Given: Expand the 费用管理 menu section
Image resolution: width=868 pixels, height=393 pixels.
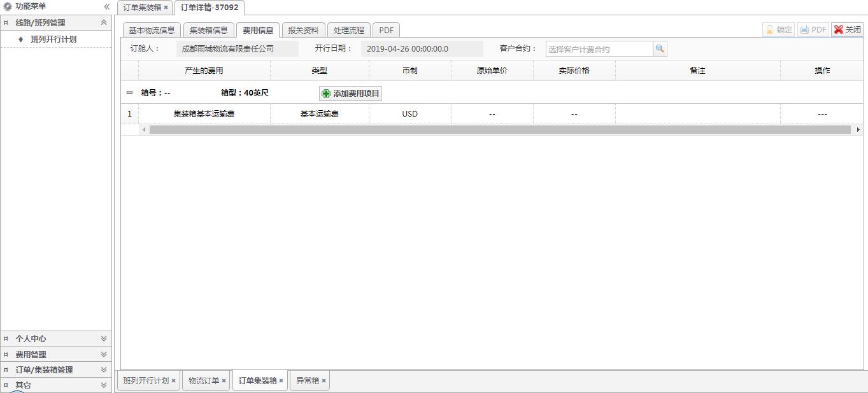Looking at the screenshot, I should [104, 354].
